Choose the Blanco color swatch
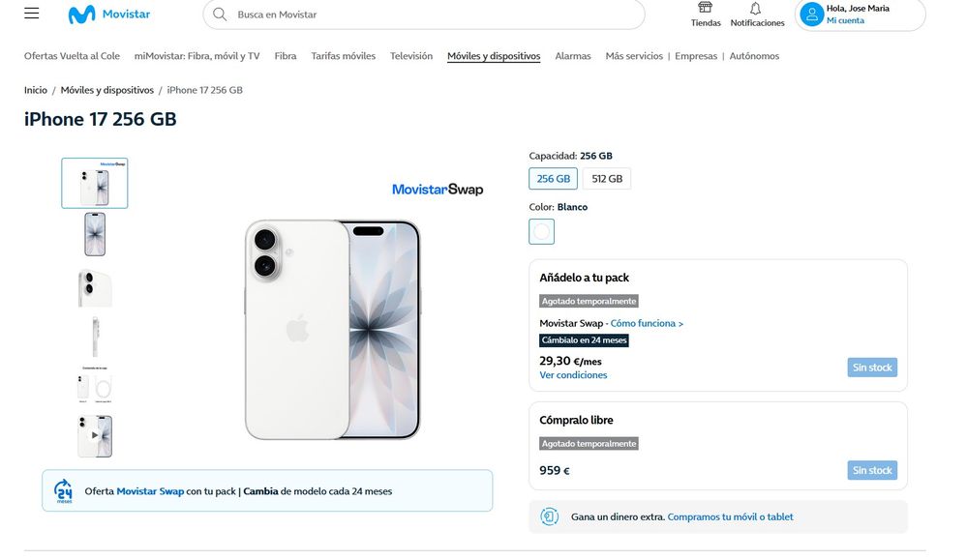Image resolution: width=967 pixels, height=560 pixels. click(x=542, y=232)
